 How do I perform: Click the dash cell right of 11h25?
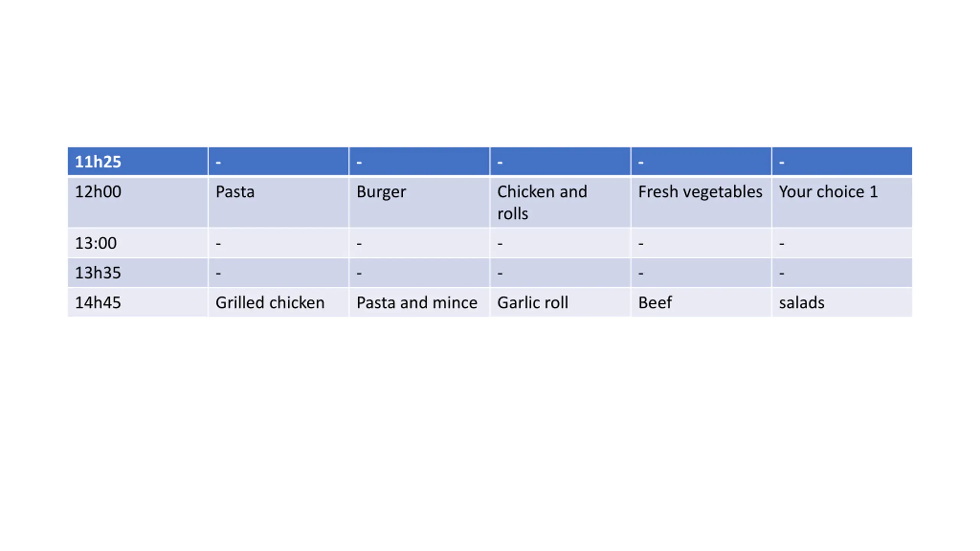(278, 161)
